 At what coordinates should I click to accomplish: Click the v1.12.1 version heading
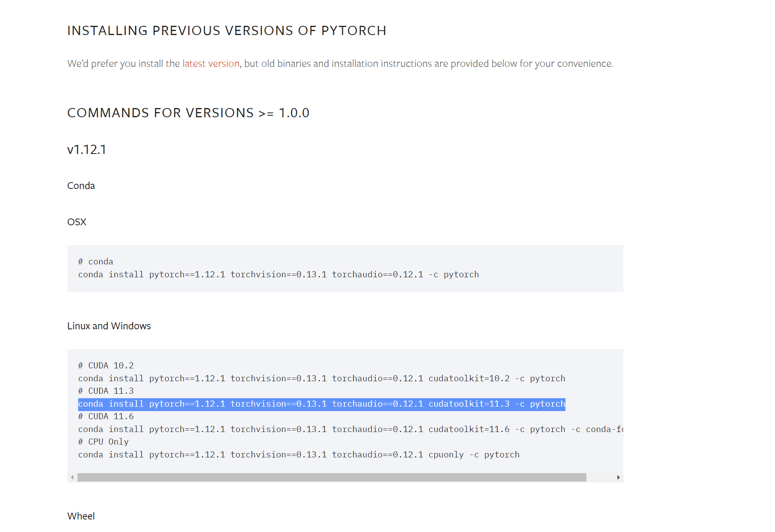pos(87,150)
